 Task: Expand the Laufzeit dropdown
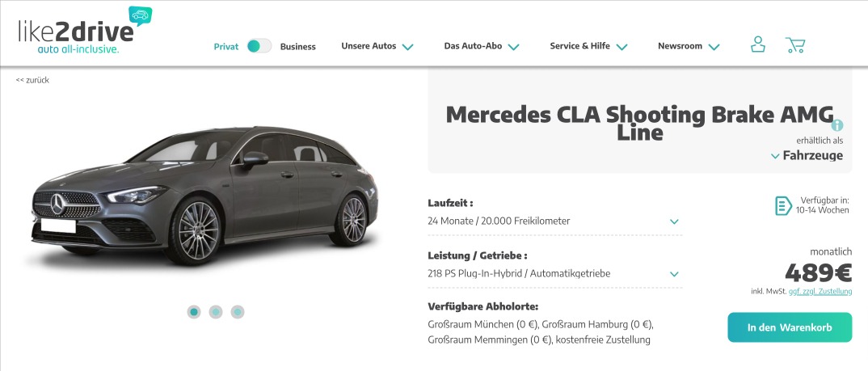pyautogui.click(x=554, y=221)
